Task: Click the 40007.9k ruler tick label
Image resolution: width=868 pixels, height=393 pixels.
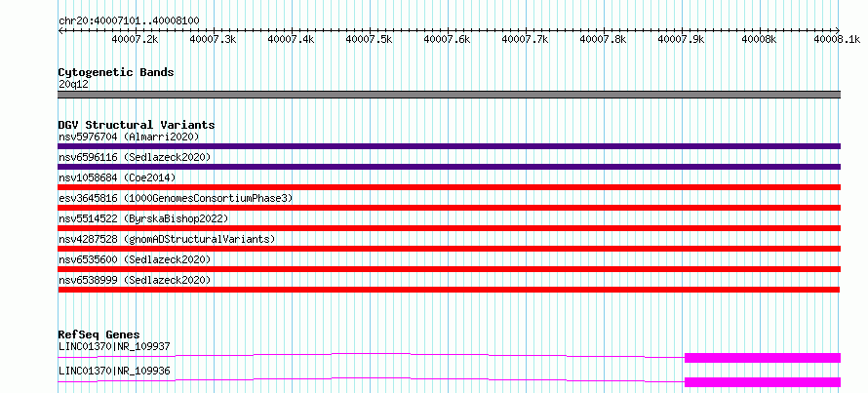Action: (x=682, y=39)
